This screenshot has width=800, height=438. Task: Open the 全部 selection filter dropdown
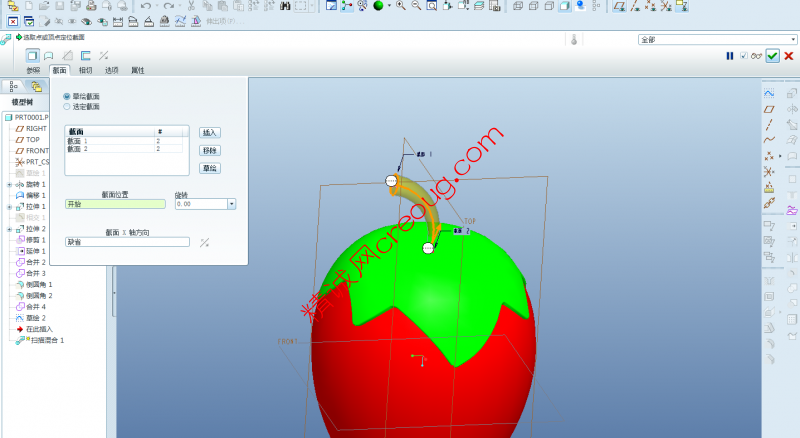coord(793,39)
